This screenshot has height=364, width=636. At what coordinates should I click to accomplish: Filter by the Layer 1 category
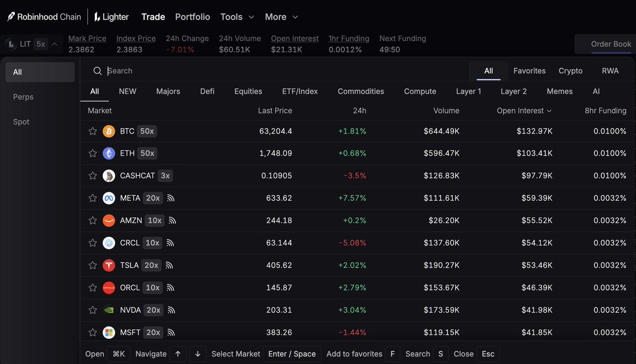469,91
